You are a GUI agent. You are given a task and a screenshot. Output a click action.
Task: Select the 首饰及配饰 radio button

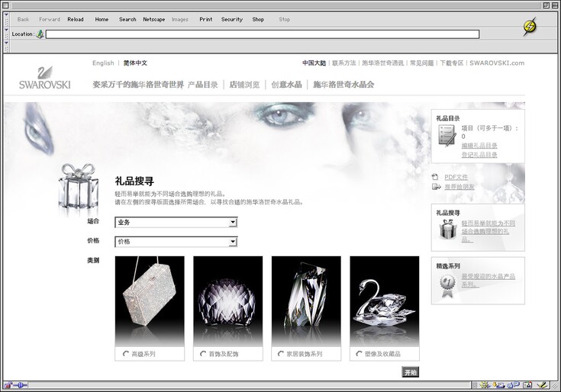pos(203,354)
